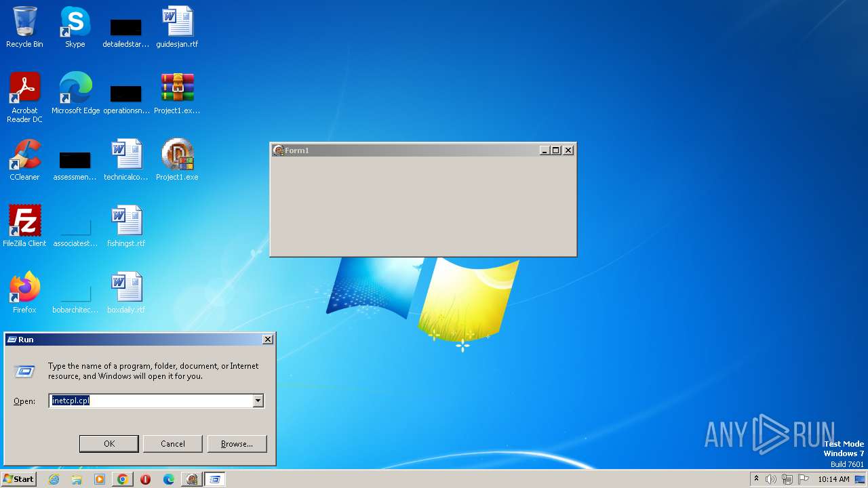This screenshot has height=488, width=868.
Task: Open Internet Explorer from the taskbar
Action: pos(54,479)
